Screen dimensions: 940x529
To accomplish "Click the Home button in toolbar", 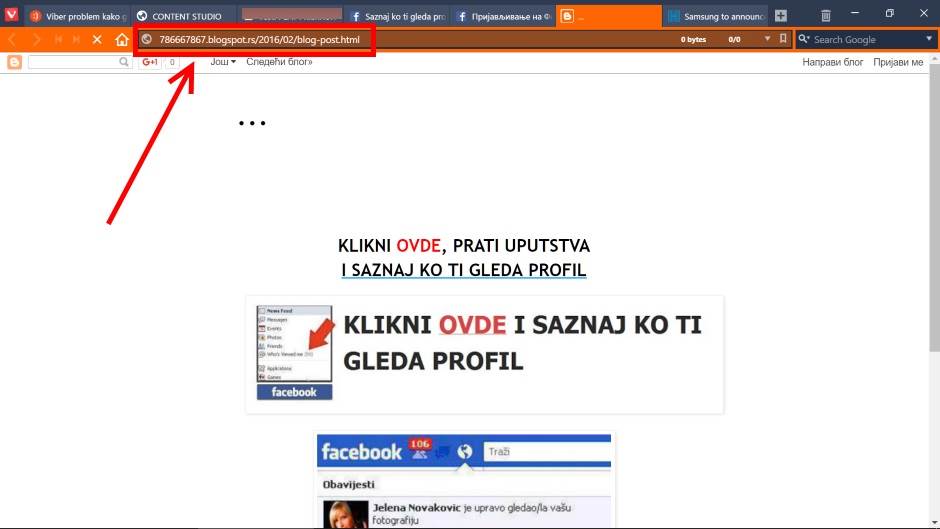I will point(121,39).
